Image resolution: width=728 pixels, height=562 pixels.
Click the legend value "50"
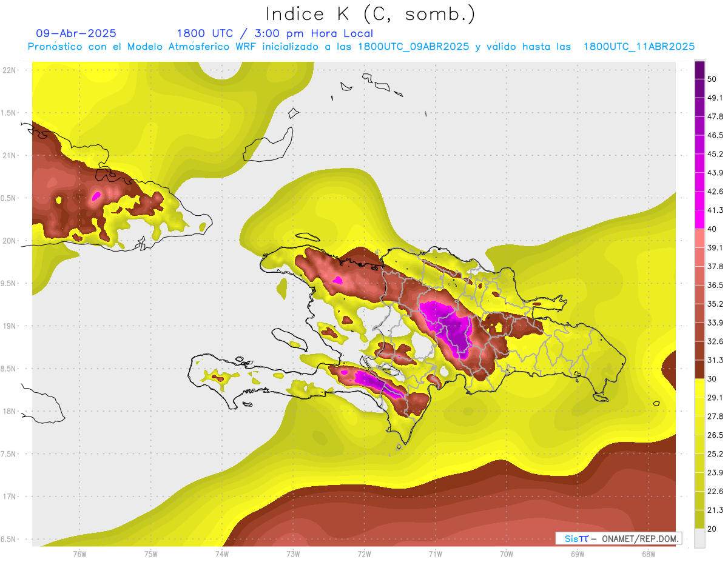(712, 79)
